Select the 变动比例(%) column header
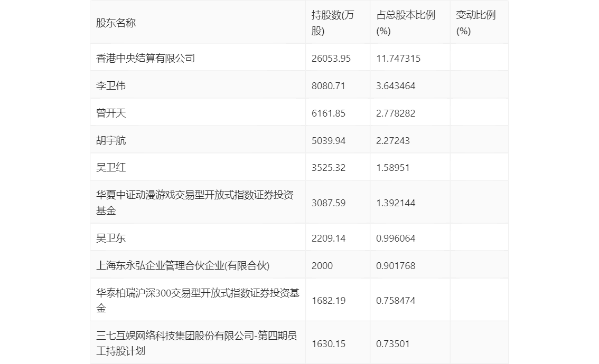The width and height of the screenshot is (599, 364). click(x=475, y=23)
